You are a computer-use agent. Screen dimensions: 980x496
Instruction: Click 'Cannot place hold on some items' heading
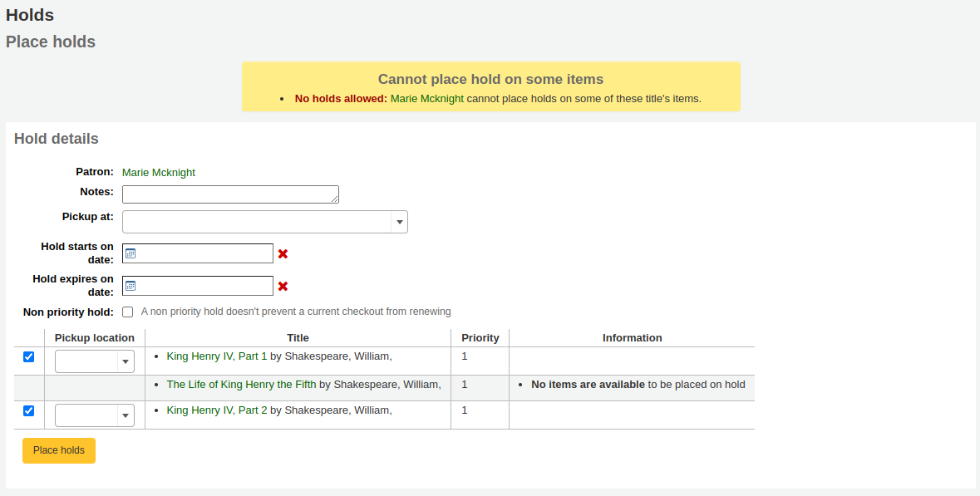[490, 79]
